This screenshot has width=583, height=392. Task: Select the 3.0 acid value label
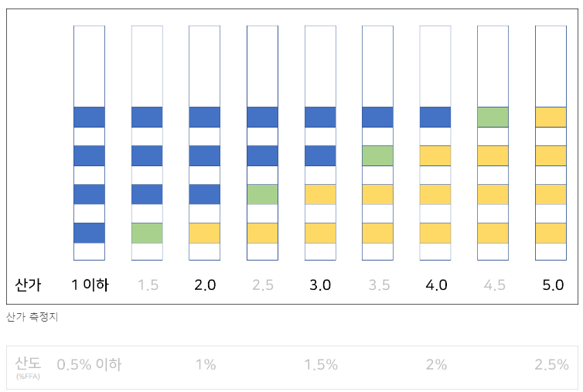pos(320,285)
